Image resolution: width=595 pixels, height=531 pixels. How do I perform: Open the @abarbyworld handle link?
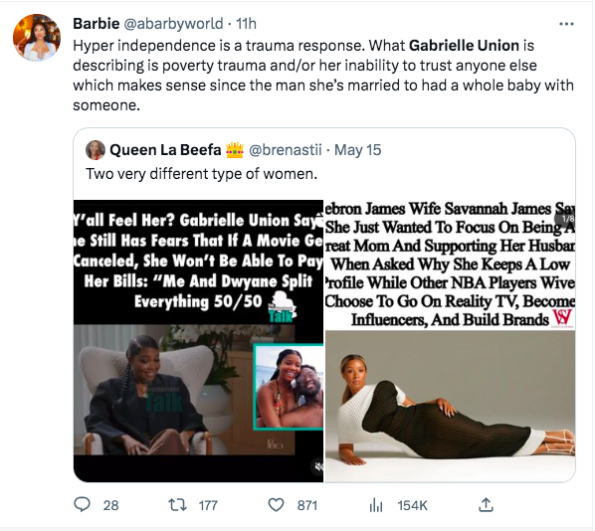pyautogui.click(x=173, y=24)
